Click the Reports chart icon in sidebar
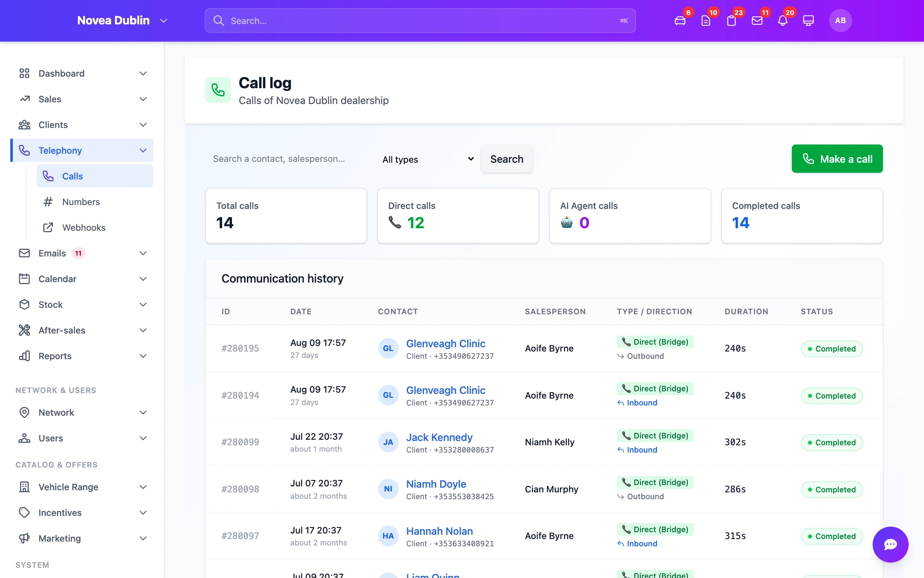This screenshot has width=924, height=578. (24, 356)
